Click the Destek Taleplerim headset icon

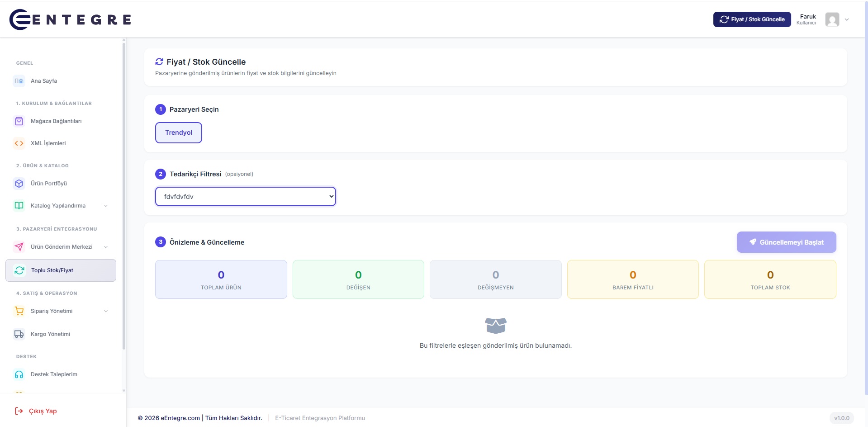tap(19, 374)
